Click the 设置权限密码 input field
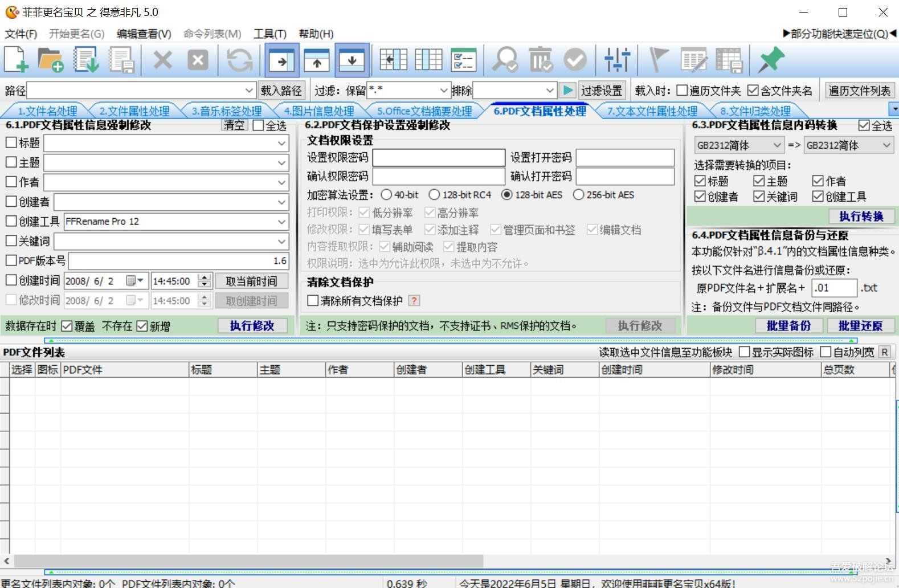Screen dimensions: 899x588 coord(438,158)
